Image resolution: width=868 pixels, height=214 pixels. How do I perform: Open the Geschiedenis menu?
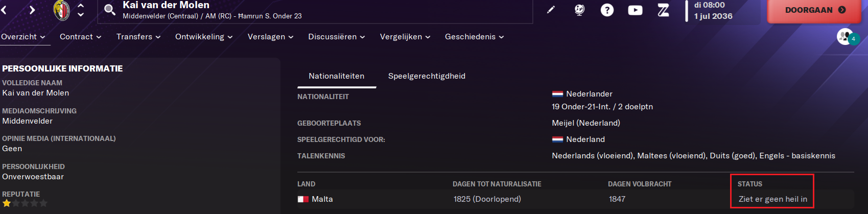(474, 37)
